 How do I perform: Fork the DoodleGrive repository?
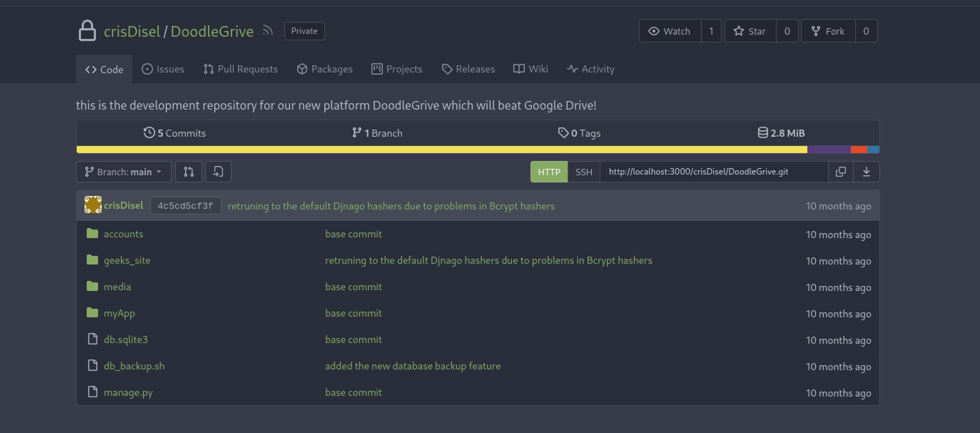tap(828, 31)
